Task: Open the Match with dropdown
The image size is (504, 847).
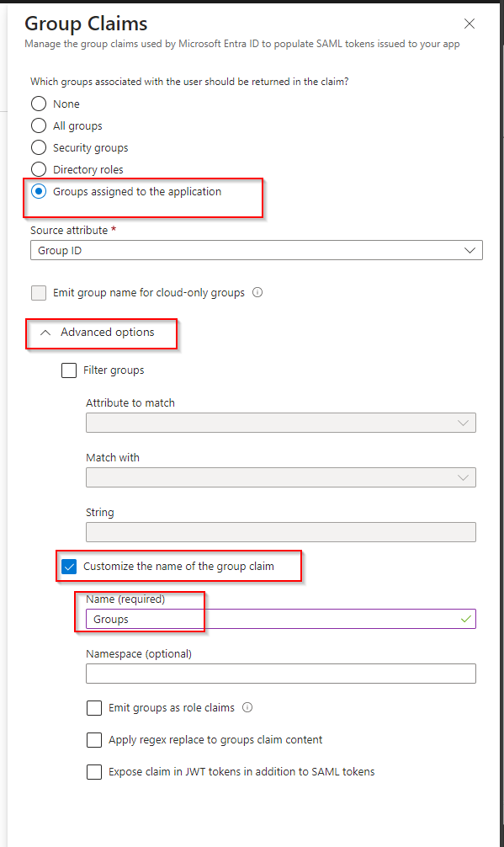Action: [x=280, y=477]
